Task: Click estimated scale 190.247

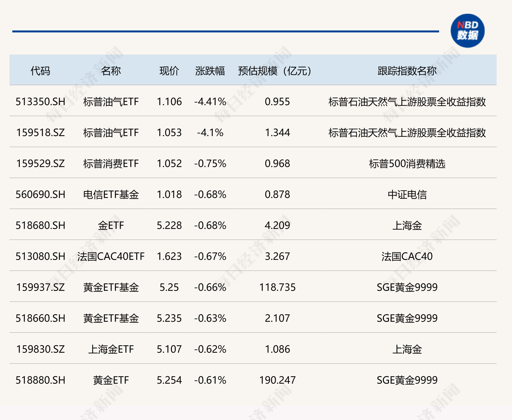Action: [277, 380]
